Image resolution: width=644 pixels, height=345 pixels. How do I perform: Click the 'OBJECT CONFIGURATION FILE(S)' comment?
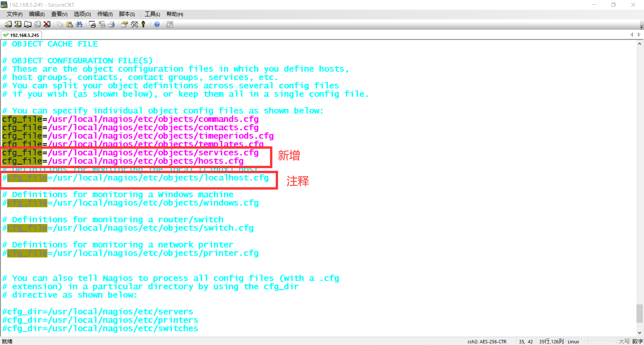click(x=77, y=61)
